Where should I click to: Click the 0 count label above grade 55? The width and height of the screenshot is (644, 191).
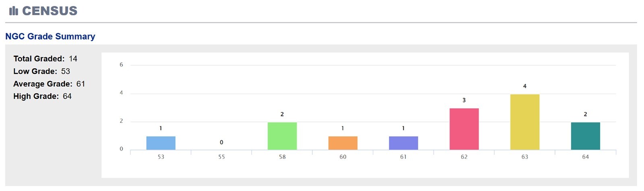click(221, 142)
